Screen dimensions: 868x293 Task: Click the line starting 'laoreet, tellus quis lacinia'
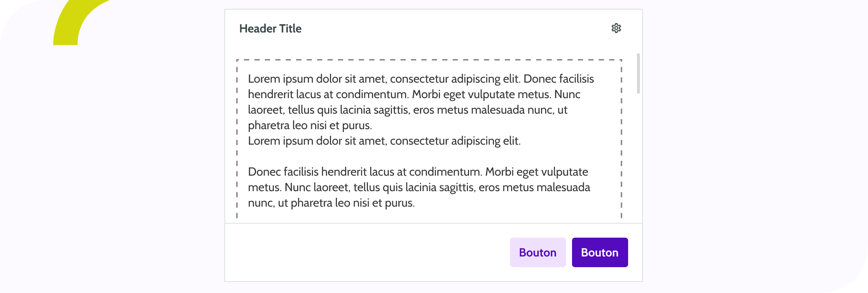pyautogui.click(x=407, y=110)
